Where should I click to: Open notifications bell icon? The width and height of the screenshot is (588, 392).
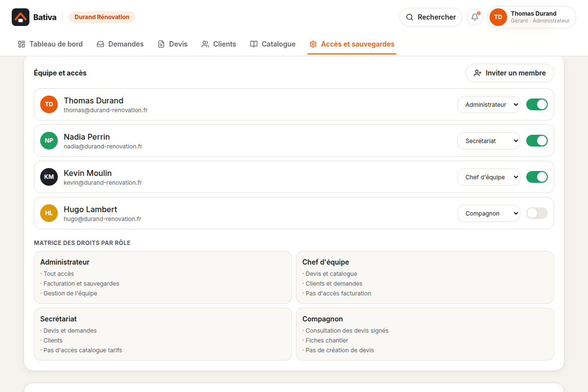tap(475, 17)
